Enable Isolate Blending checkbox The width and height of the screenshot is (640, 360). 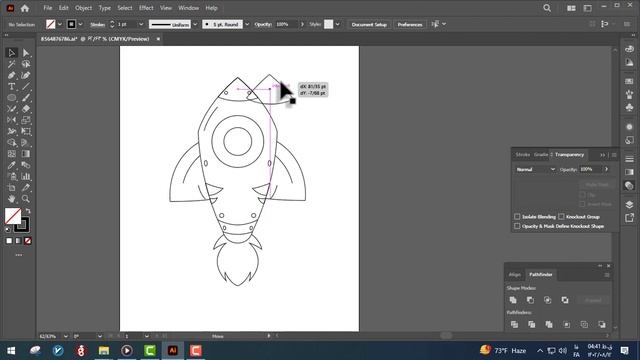[517, 217]
